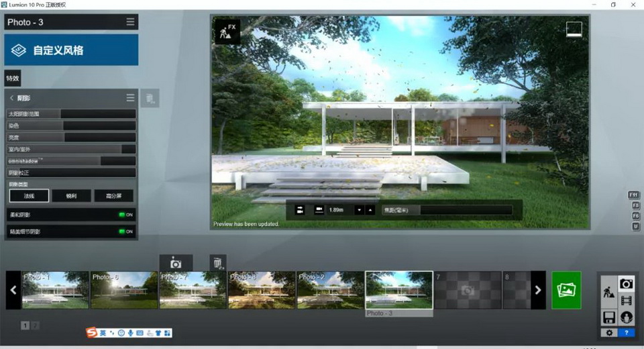The image size is (644, 349).
Task: Click the green render photo button
Action: [566, 290]
